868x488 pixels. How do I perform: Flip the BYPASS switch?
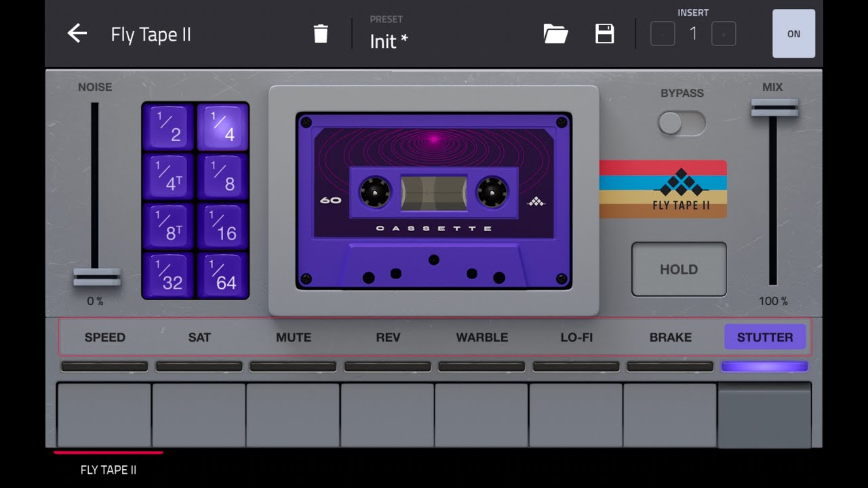pyautogui.click(x=682, y=123)
